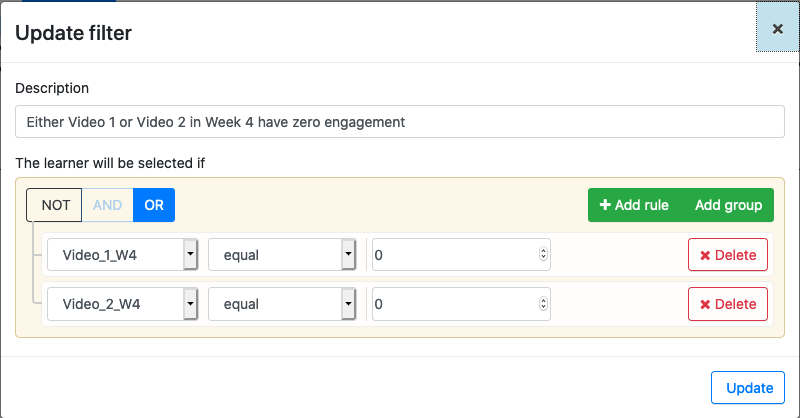Click the Description text field
Viewport: 800px width, 418px height.
pyautogui.click(x=399, y=121)
